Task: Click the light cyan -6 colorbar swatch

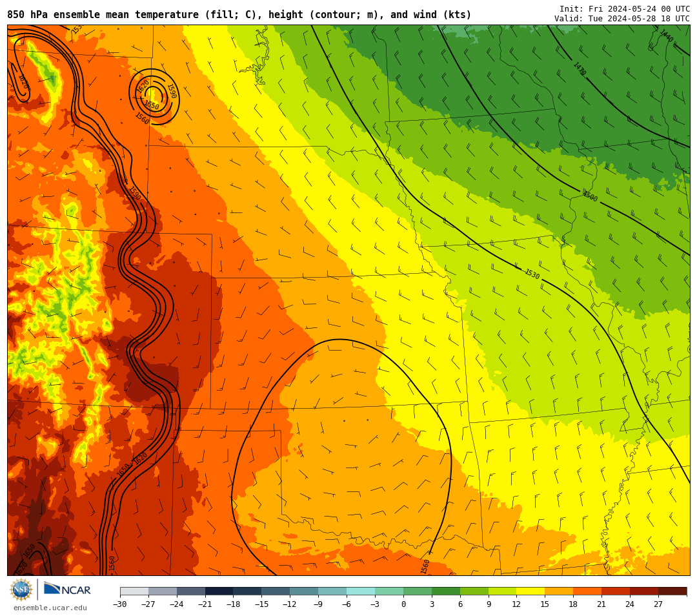Action: pos(361,591)
